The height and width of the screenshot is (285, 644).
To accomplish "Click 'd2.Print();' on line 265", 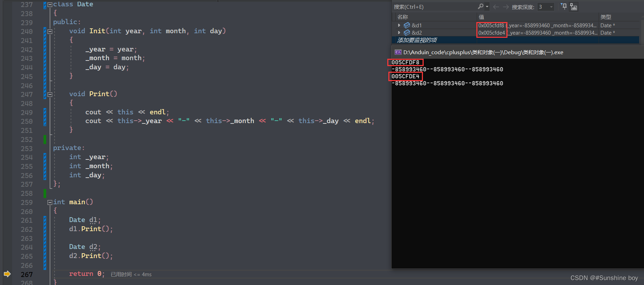I will point(91,256).
